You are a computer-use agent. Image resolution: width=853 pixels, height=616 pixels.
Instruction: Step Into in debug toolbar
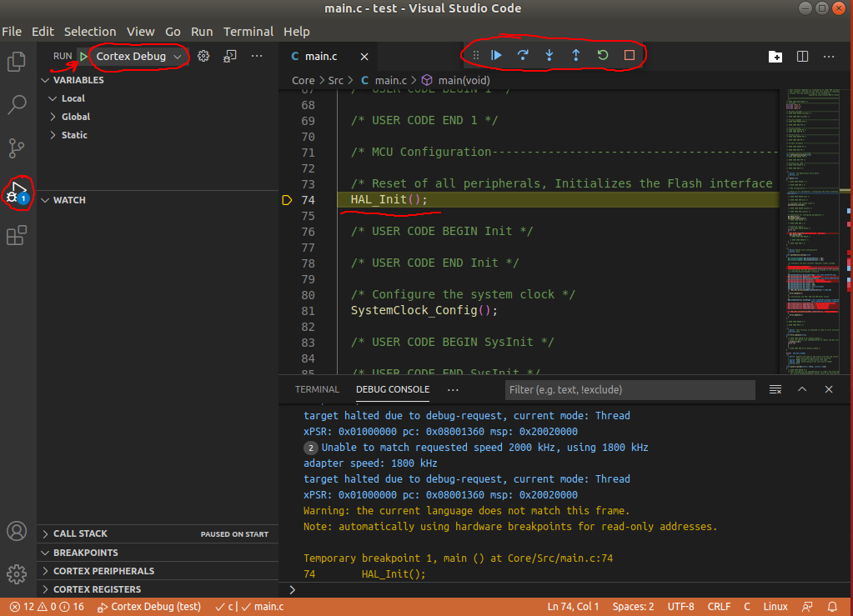click(x=549, y=55)
